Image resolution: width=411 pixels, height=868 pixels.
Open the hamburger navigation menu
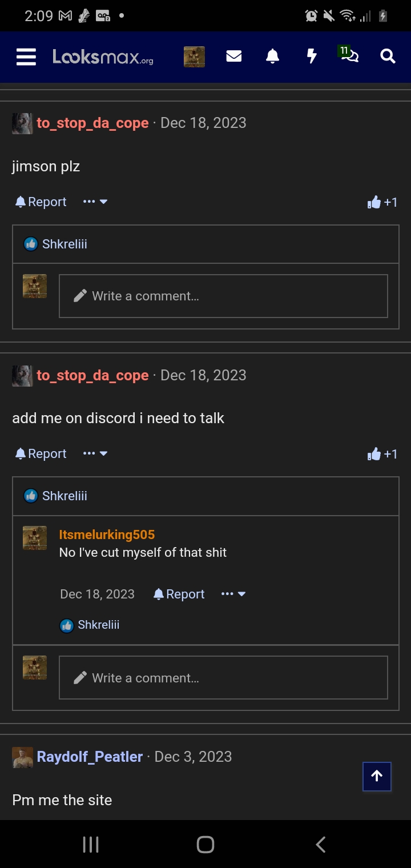click(26, 57)
